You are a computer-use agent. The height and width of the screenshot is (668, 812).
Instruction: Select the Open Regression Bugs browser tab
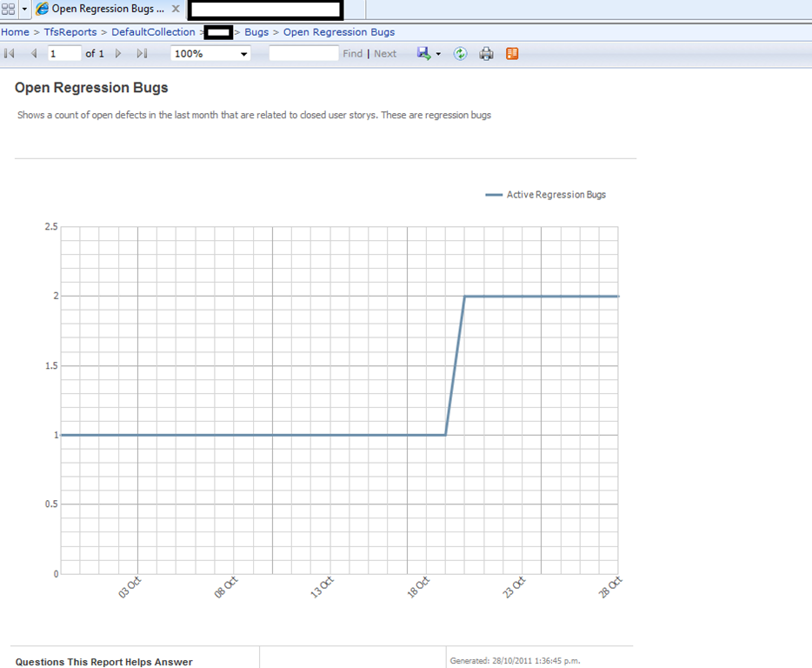108,9
